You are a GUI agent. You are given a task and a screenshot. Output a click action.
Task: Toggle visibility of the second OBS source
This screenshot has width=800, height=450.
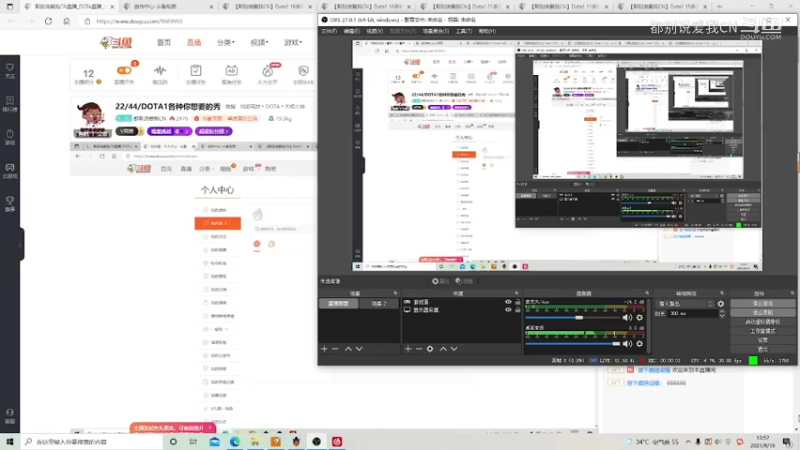(x=508, y=310)
